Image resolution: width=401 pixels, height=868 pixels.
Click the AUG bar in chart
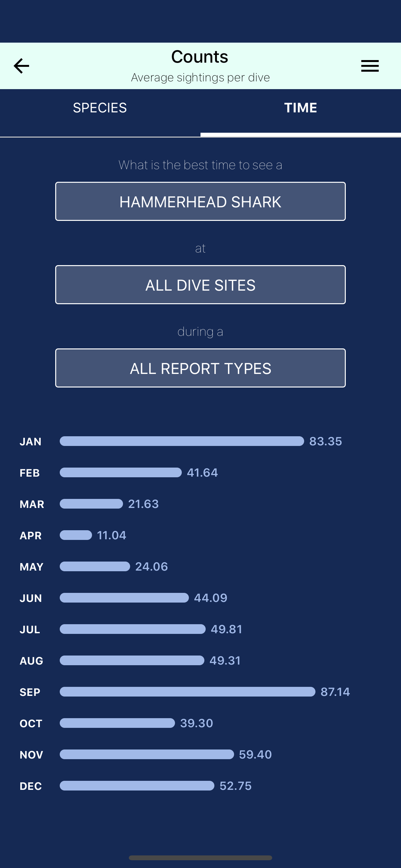tap(132, 660)
